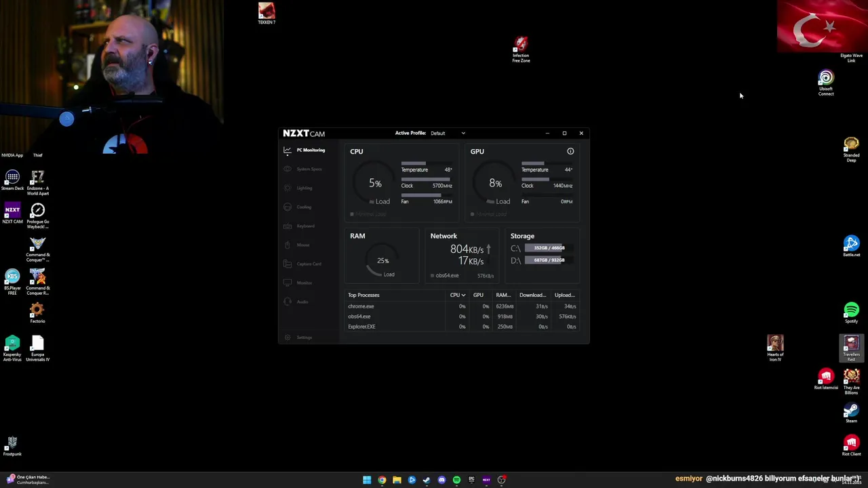Open Monitor section icon in sidebar
Image resolution: width=868 pixels, height=488 pixels.
[288, 283]
